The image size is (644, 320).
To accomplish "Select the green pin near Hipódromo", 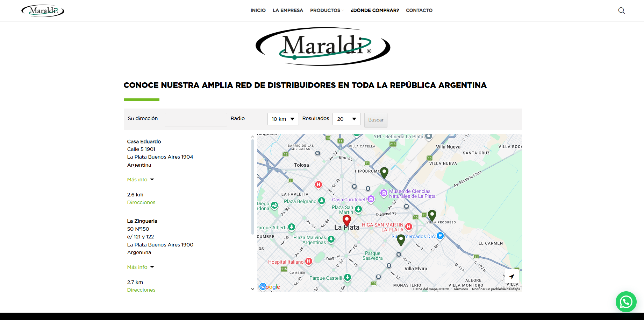I will [384, 173].
